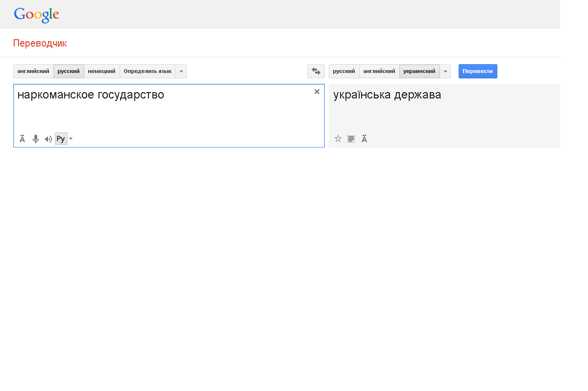Click the source transliteration Ä icon
588x391 pixels.
tap(23, 139)
